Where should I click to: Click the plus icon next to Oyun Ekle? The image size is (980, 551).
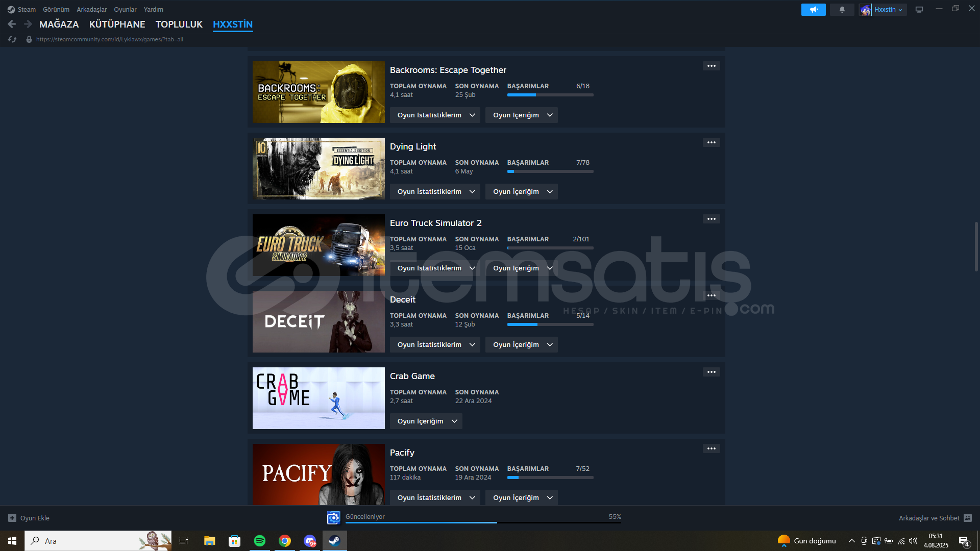click(x=12, y=518)
